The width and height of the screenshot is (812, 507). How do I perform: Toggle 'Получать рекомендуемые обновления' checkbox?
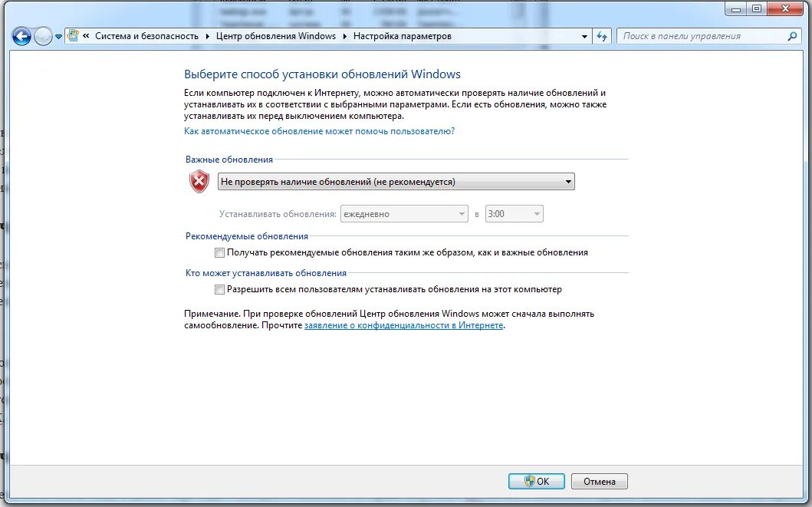point(219,252)
